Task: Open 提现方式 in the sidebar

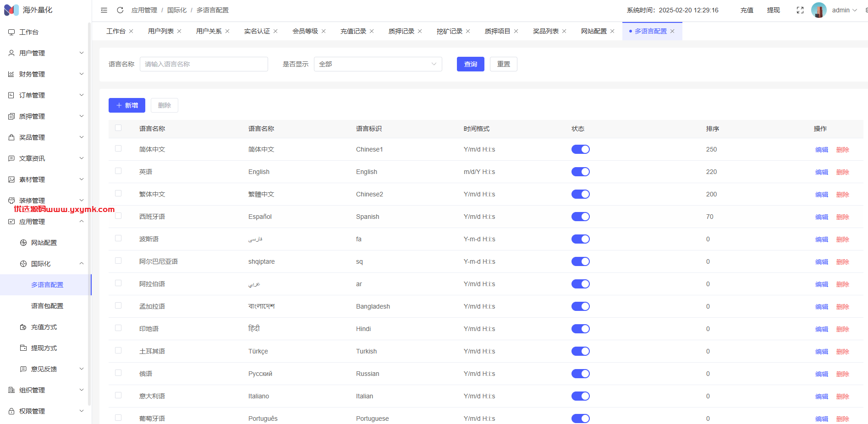Action: tap(44, 348)
